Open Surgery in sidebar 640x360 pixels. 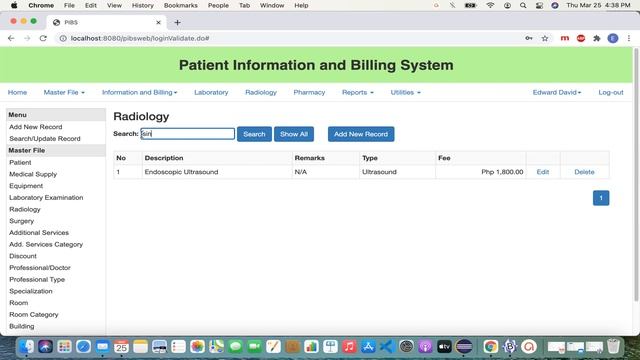click(21, 221)
